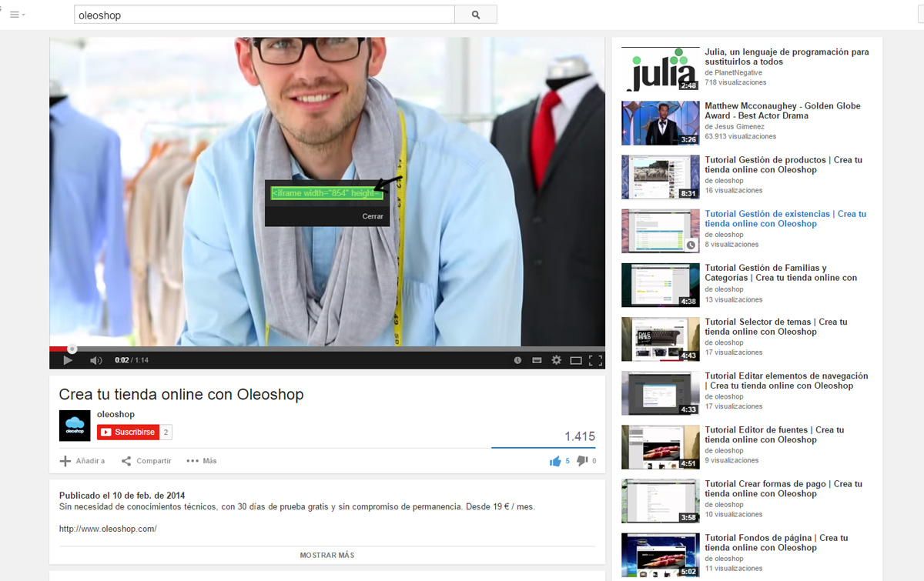Open Tutorial Editor de fuentes thumbnail
Screen dimensions: 924x581
(x=660, y=447)
